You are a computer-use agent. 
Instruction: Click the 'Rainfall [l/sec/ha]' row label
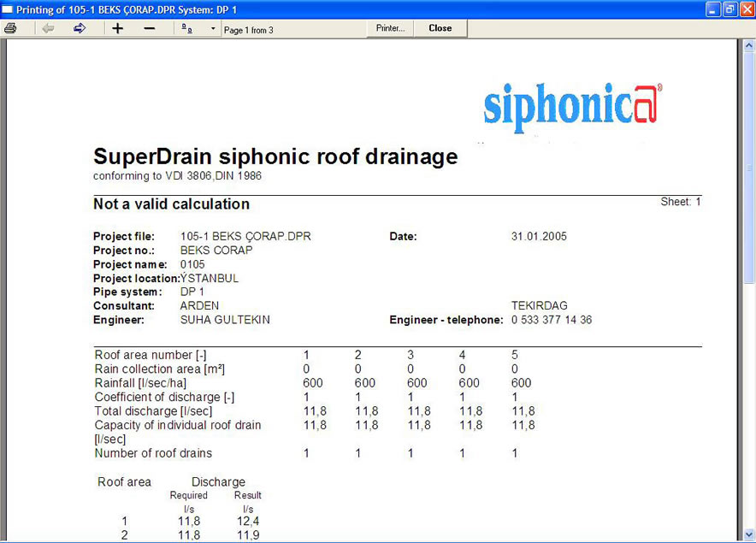(x=140, y=383)
